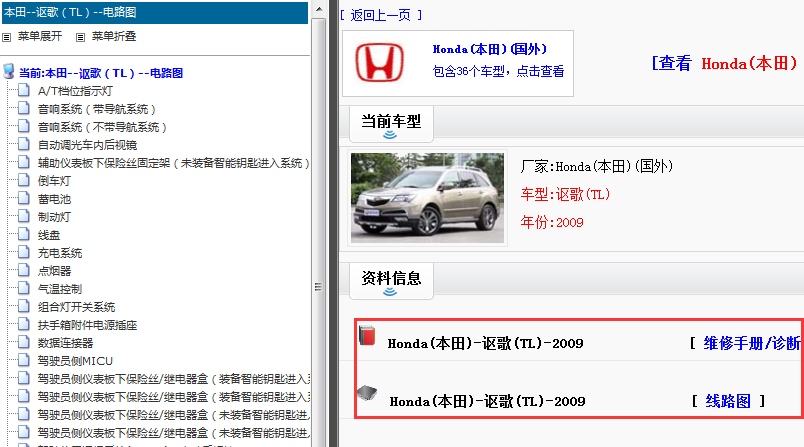This screenshot has height=447, width=804.
Task: Click the 查看 Honda(本田) link
Action: pos(726,64)
